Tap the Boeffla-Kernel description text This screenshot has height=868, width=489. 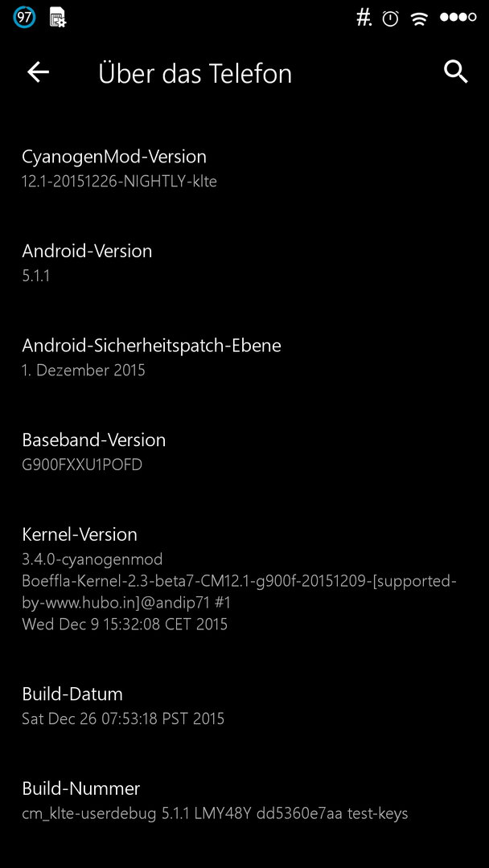[x=239, y=592]
